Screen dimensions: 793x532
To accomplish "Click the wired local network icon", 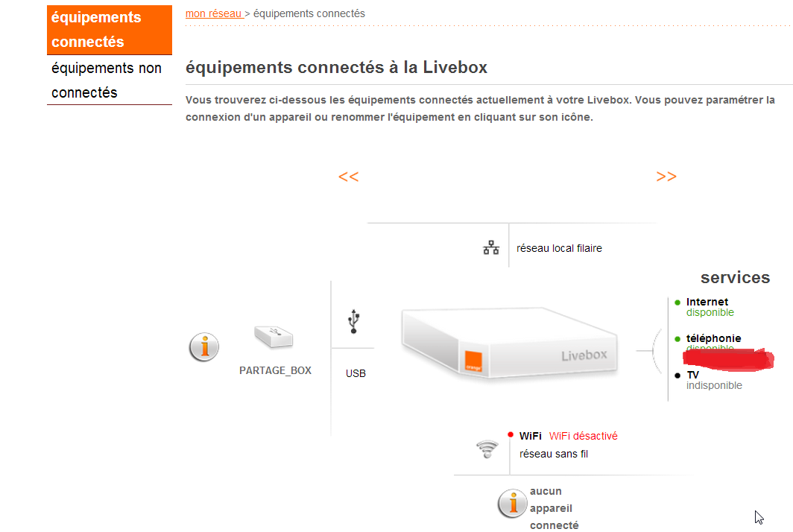I will coord(491,248).
